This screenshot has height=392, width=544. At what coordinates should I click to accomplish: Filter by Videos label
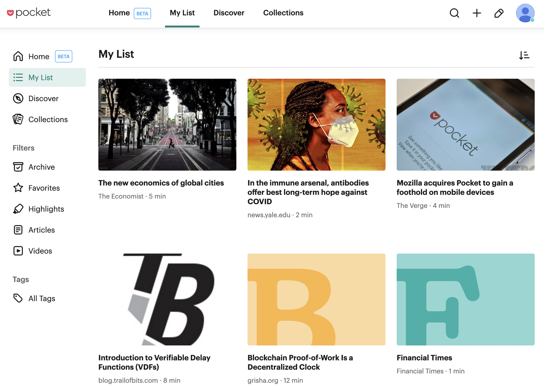click(x=40, y=251)
